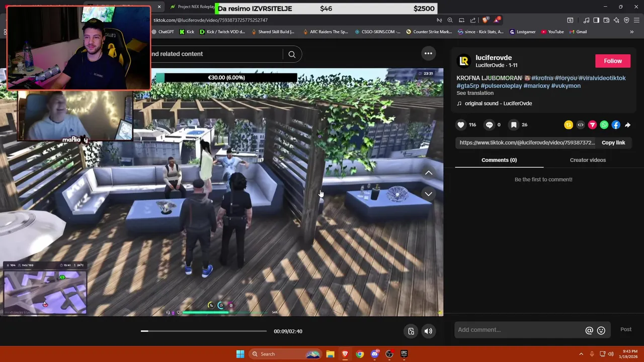644x362 pixels.
Task: Switch to the Project NEX Roleplay tab
Action: [x=192, y=7]
